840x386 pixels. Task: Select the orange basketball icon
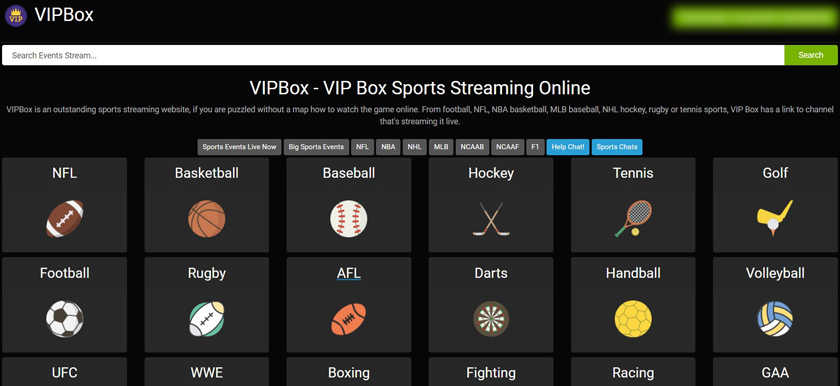tap(207, 218)
